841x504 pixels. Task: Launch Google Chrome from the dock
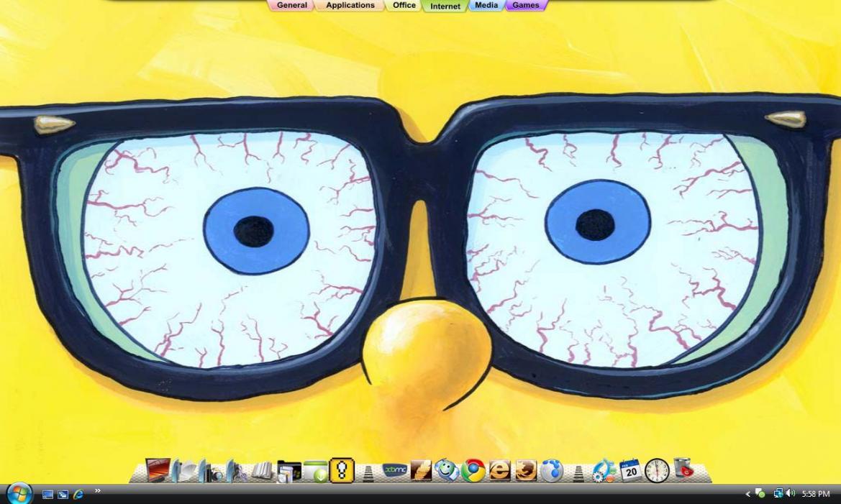pos(473,471)
